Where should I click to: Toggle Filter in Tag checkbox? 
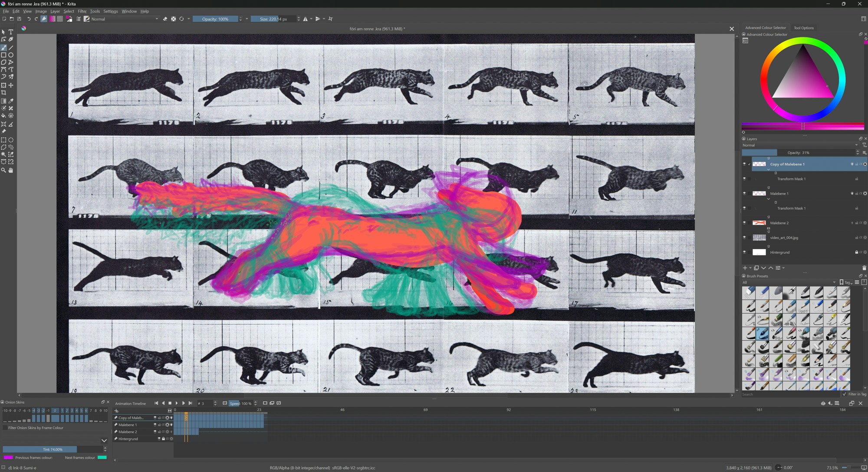pos(844,394)
